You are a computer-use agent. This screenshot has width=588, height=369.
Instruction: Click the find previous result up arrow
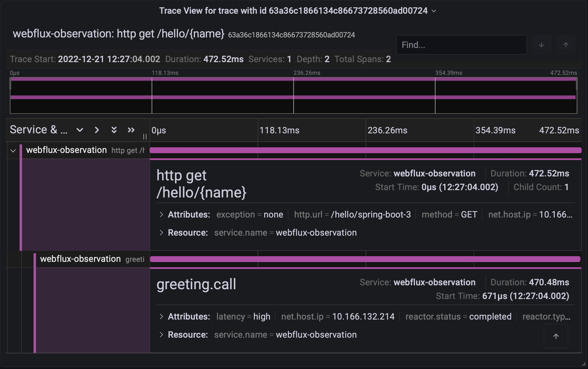[x=566, y=45]
